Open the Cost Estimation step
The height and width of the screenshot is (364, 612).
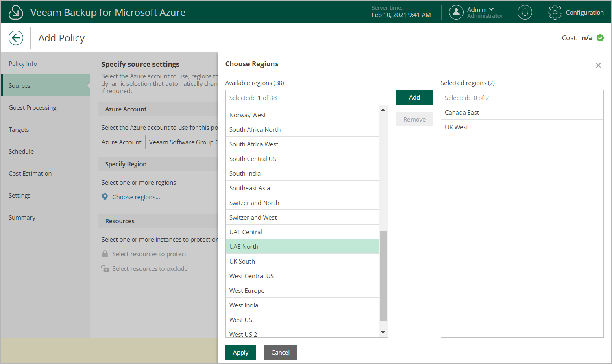[x=30, y=173]
